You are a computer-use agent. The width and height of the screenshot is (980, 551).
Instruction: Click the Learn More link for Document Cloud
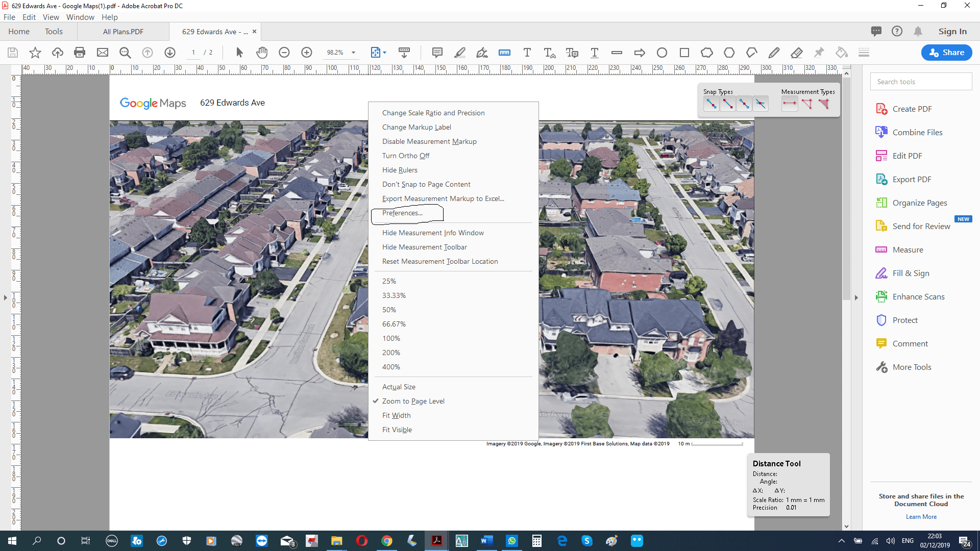pyautogui.click(x=921, y=516)
